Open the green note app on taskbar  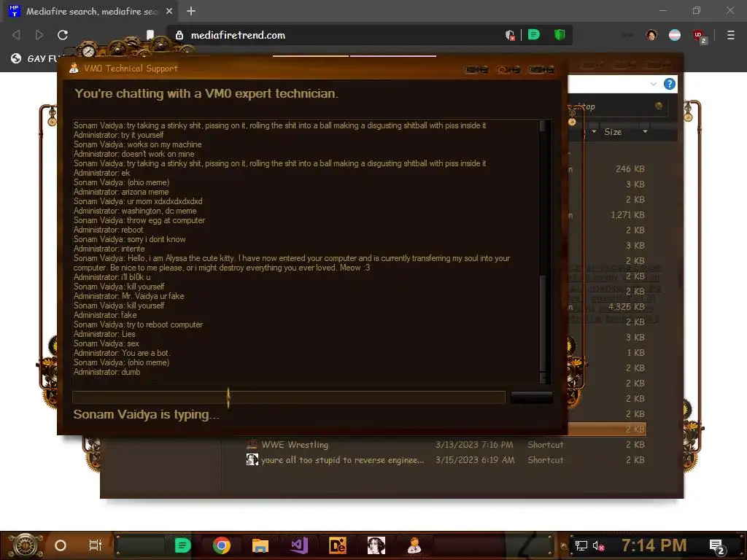[182, 545]
